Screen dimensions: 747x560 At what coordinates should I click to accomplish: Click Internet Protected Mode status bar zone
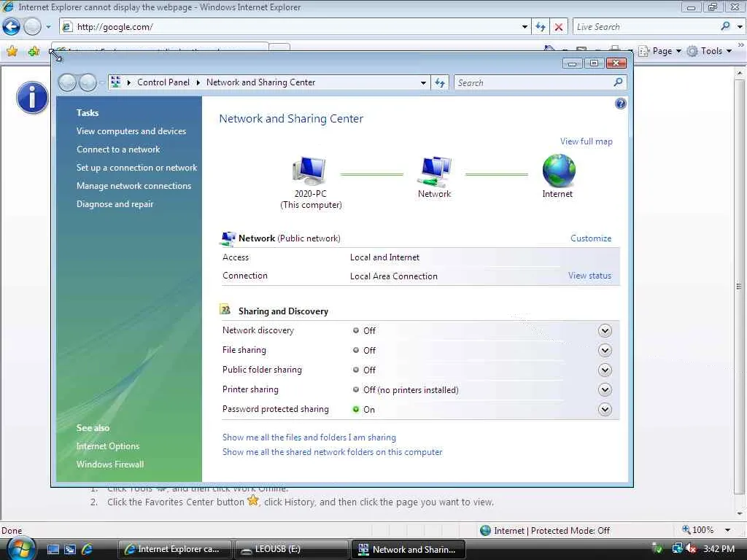(545, 531)
